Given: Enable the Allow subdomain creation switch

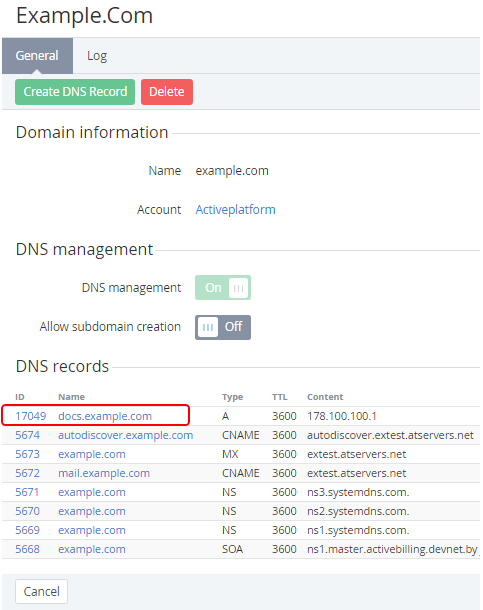Looking at the screenshot, I should [223, 327].
